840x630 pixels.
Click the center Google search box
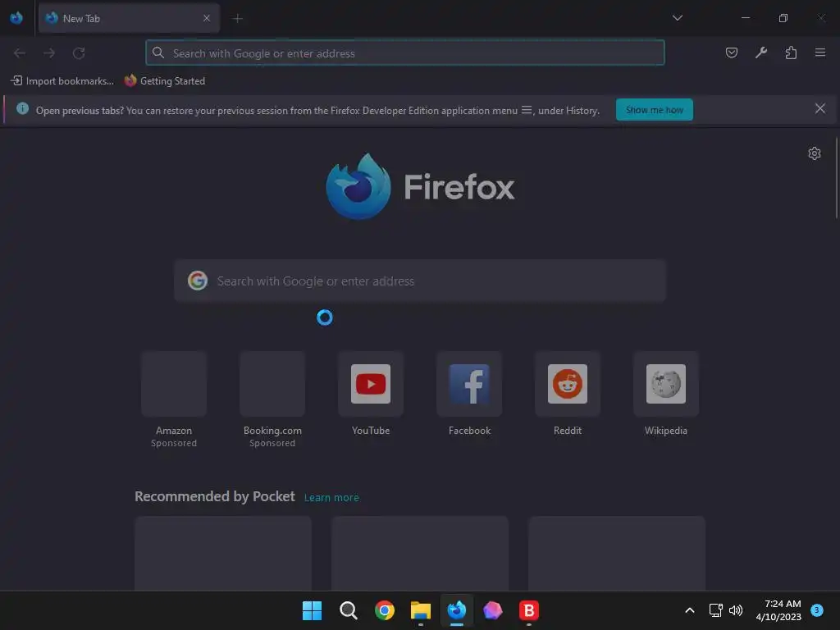[420, 281]
